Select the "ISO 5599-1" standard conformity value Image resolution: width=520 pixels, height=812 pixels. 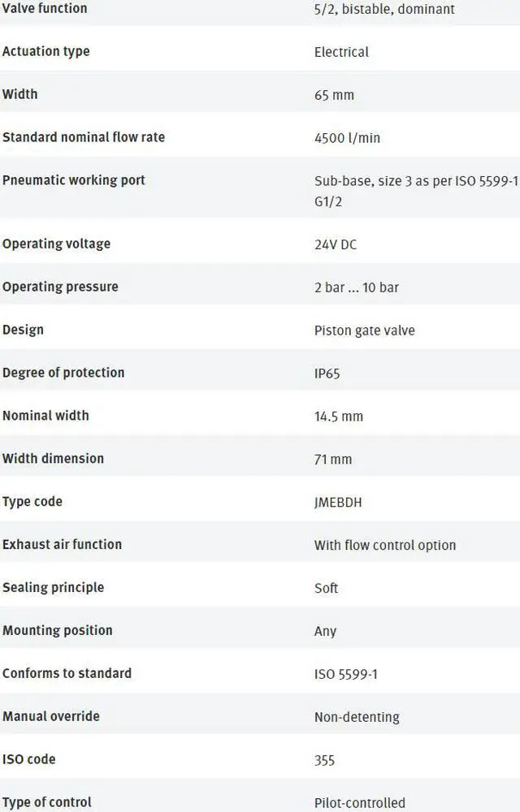click(x=345, y=674)
